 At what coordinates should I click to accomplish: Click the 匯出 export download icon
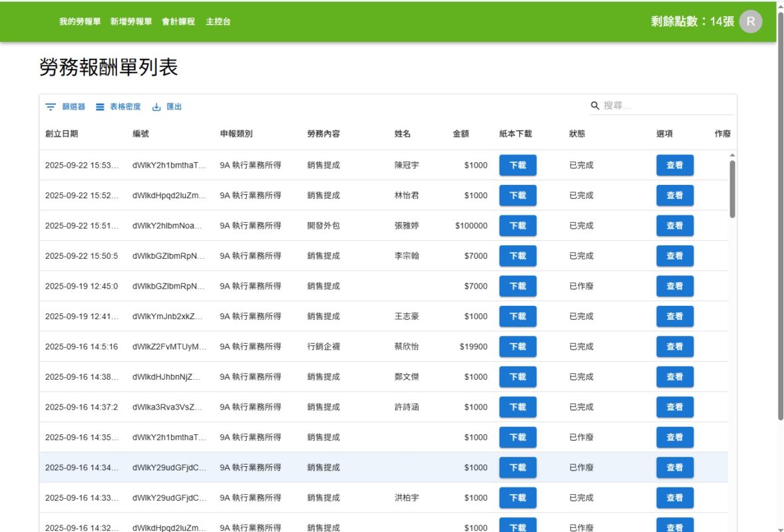point(157,107)
